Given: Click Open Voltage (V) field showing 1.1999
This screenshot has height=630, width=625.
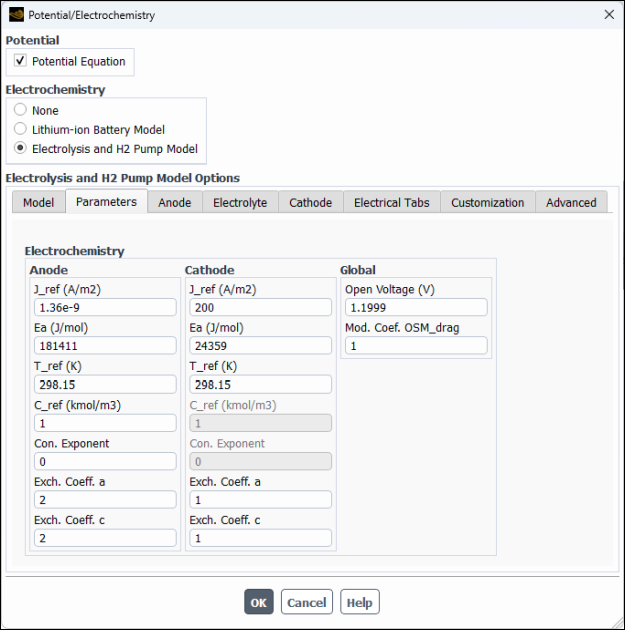Looking at the screenshot, I should coord(416,307).
